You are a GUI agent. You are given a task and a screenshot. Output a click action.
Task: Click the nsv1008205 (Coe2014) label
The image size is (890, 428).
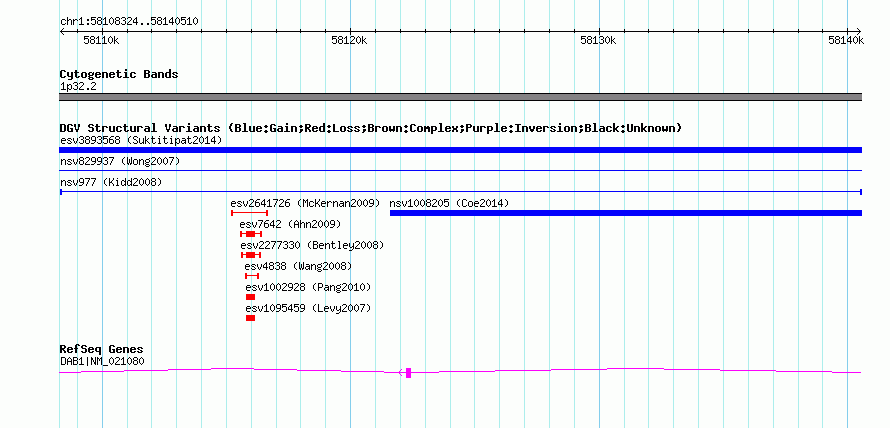click(449, 203)
